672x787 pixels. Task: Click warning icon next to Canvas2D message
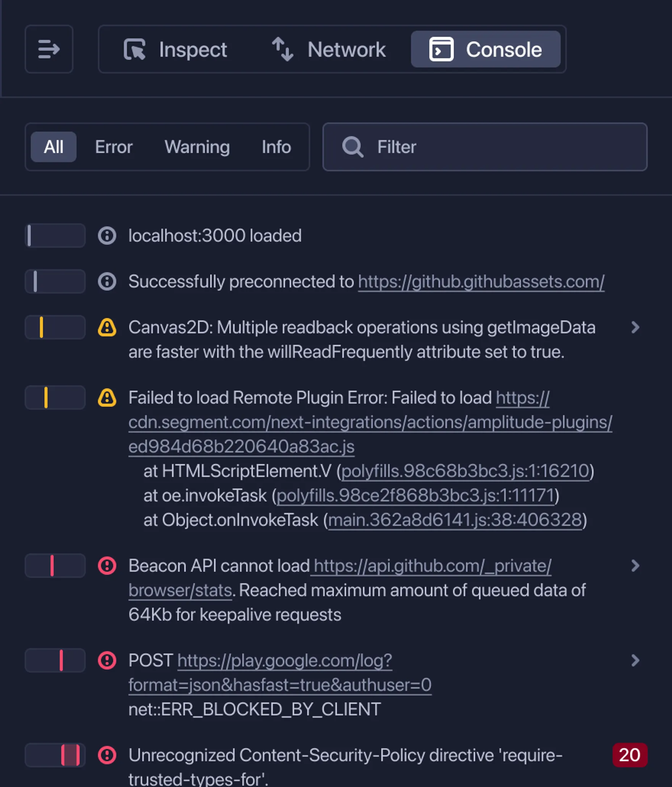pos(107,327)
